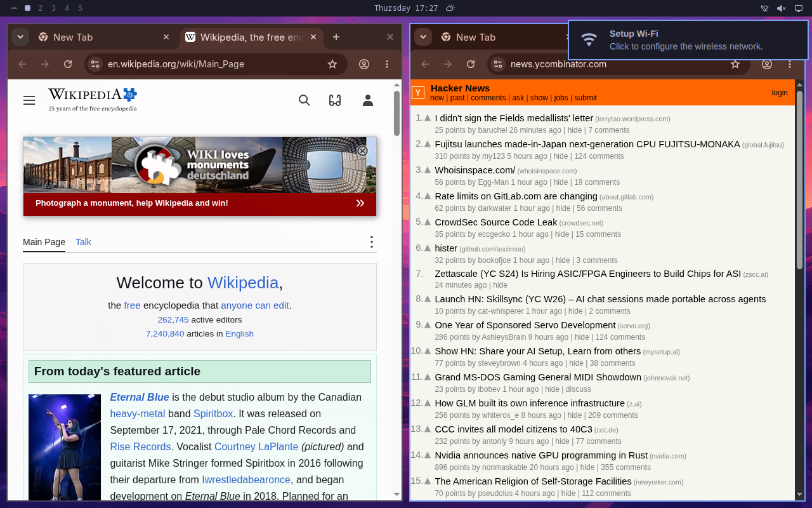This screenshot has height=508, width=812.
Task: Open Wikipedia appearance glasses icon
Action: (x=335, y=100)
